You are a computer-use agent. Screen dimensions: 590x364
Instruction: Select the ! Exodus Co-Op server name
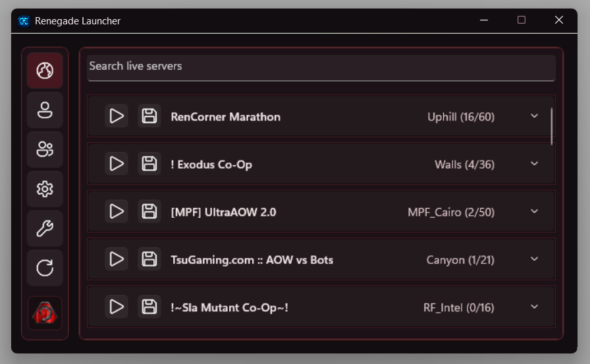211,165
